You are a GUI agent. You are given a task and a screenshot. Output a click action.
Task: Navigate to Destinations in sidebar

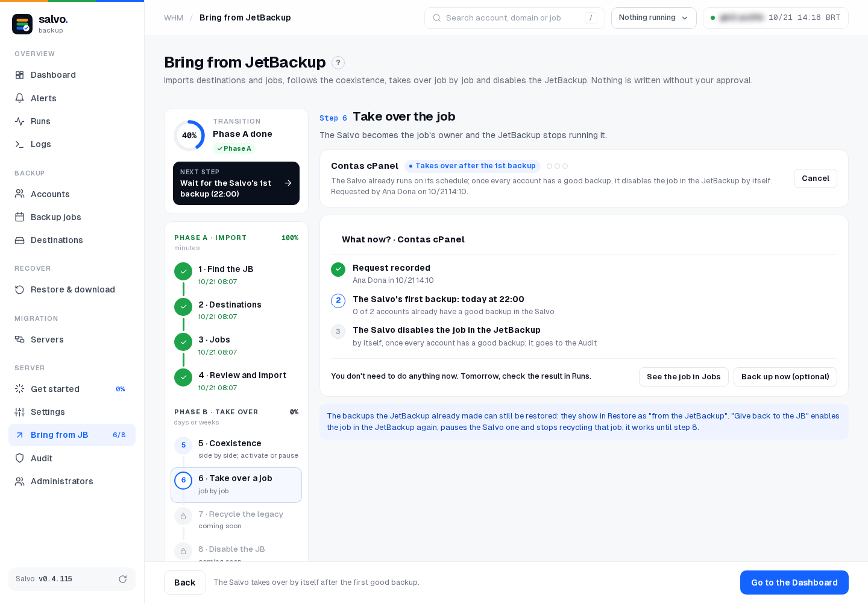[72, 240]
